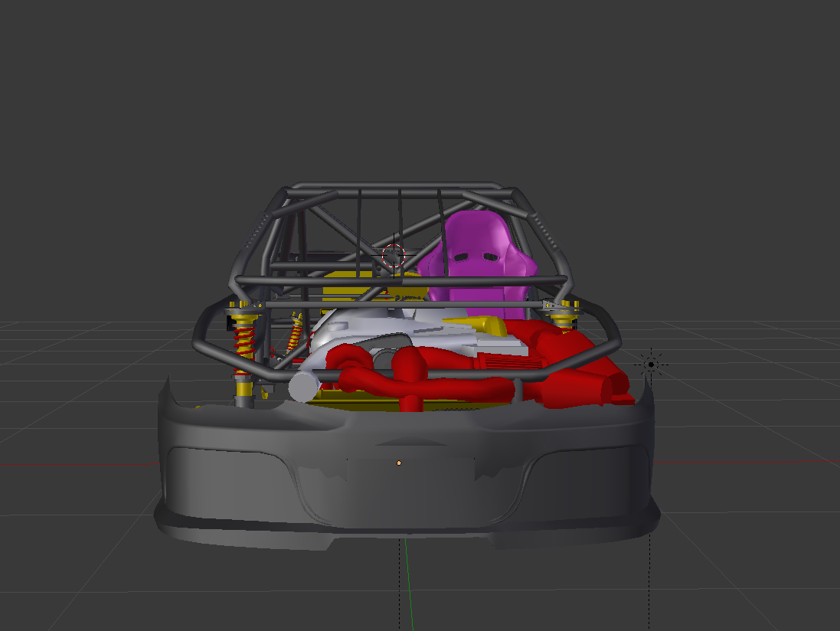Click the 3D cursor crosshair in the viewport
Viewport: 840px width, 631px height.
coord(394,256)
